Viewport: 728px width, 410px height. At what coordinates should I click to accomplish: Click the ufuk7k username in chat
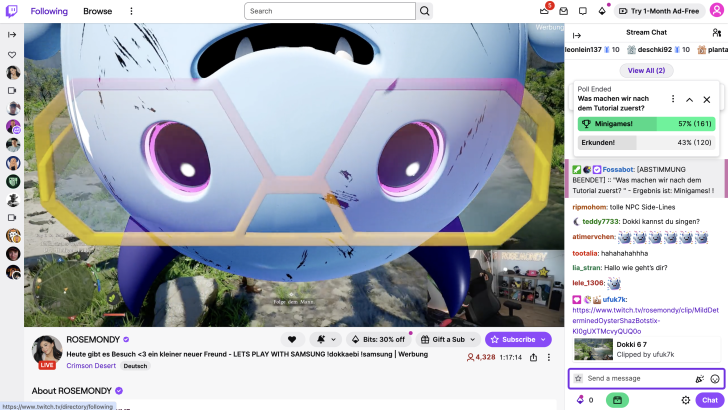(615, 299)
